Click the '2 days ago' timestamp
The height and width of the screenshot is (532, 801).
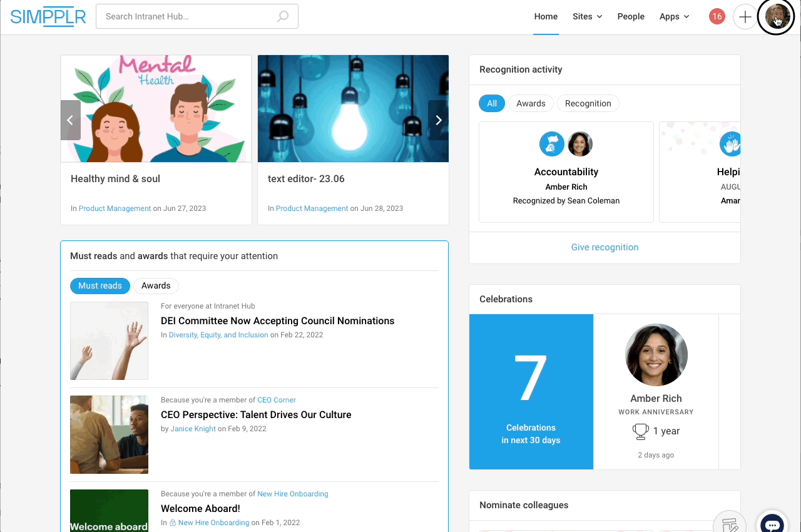656,455
